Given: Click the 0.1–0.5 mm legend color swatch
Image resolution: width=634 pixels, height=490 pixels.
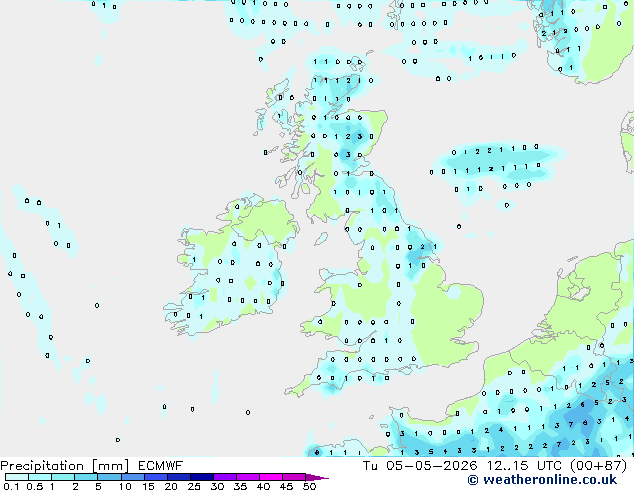Looking at the screenshot, I should (17, 477).
